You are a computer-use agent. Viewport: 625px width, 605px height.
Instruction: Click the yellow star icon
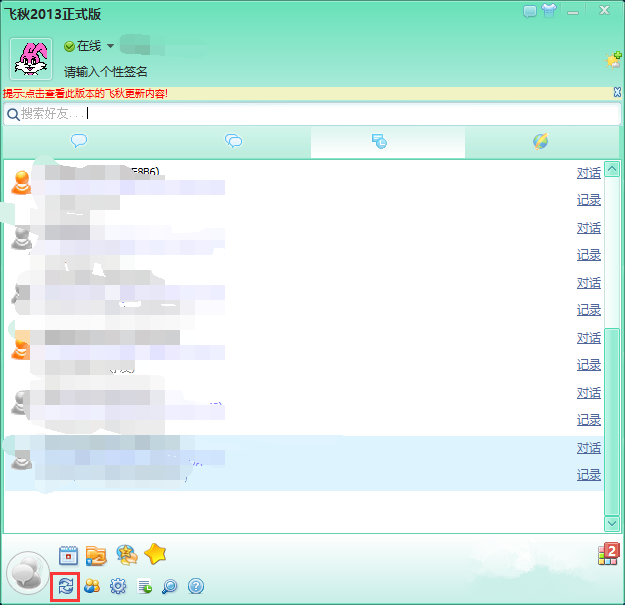pos(155,554)
